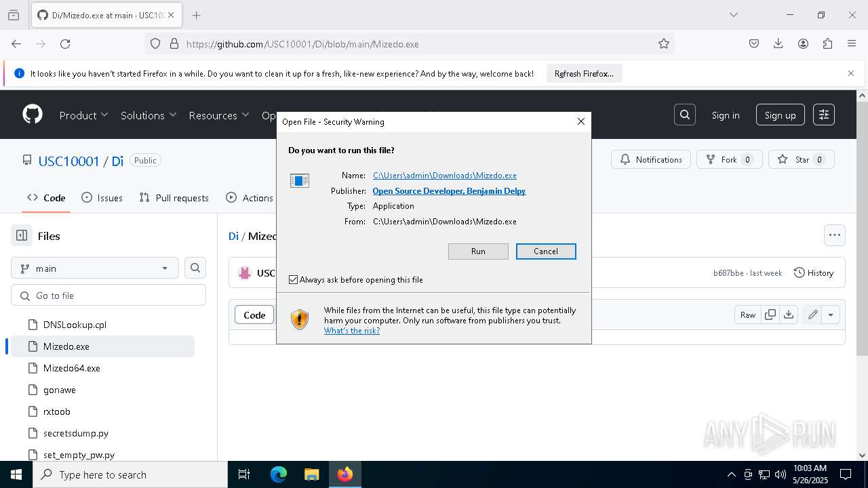Viewport: 868px width, 488px height.
Task: Click Firefox reload page button
Action: 65,44
